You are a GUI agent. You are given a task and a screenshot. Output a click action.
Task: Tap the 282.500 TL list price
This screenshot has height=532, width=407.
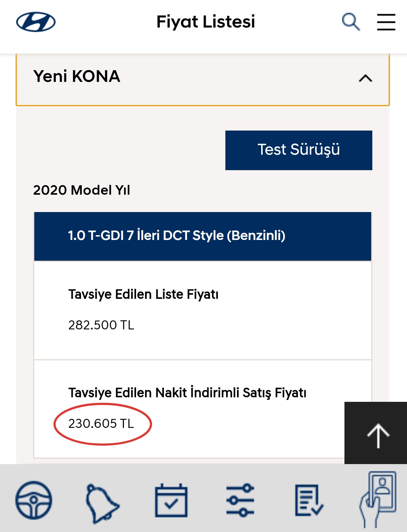click(x=101, y=325)
